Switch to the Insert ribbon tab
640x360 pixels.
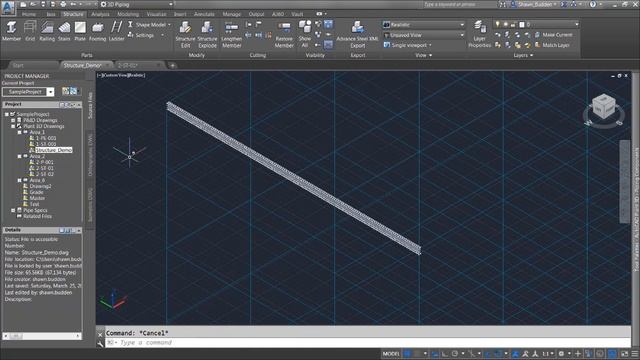tap(180, 14)
